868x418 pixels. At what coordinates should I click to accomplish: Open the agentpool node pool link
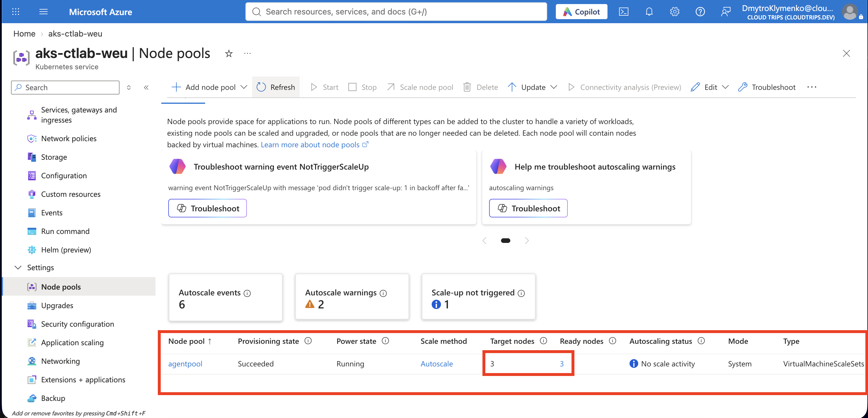point(185,364)
